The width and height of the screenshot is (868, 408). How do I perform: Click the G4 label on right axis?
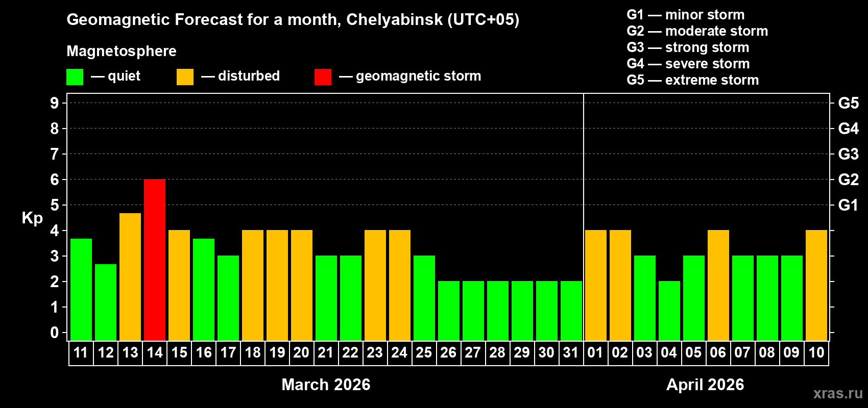click(x=849, y=129)
